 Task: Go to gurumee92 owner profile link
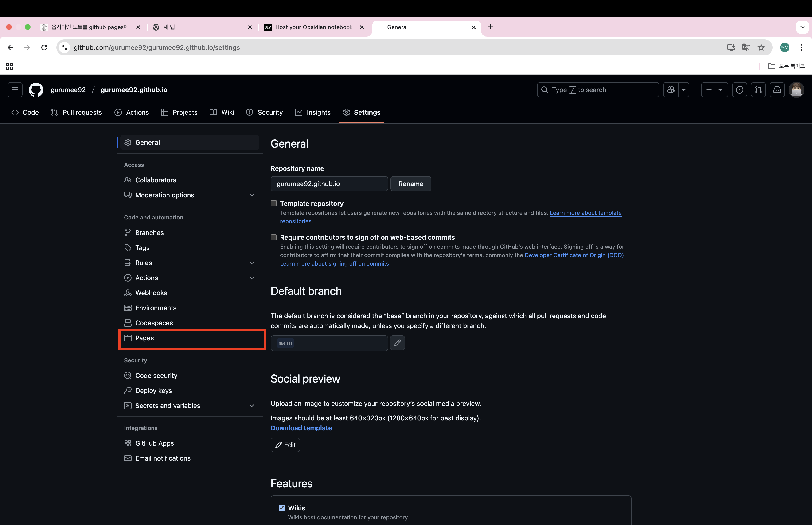pyautogui.click(x=68, y=90)
